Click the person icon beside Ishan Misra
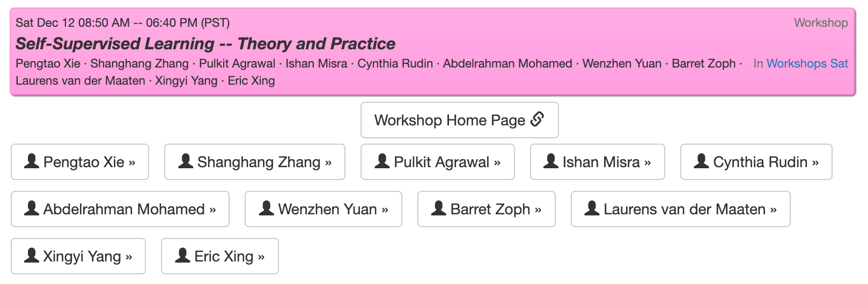This screenshot has width=868, height=284. click(x=551, y=161)
